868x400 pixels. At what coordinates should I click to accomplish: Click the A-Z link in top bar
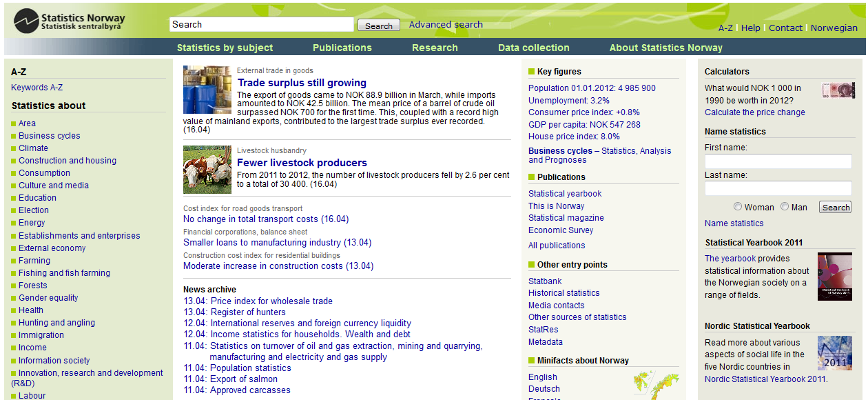tap(725, 28)
